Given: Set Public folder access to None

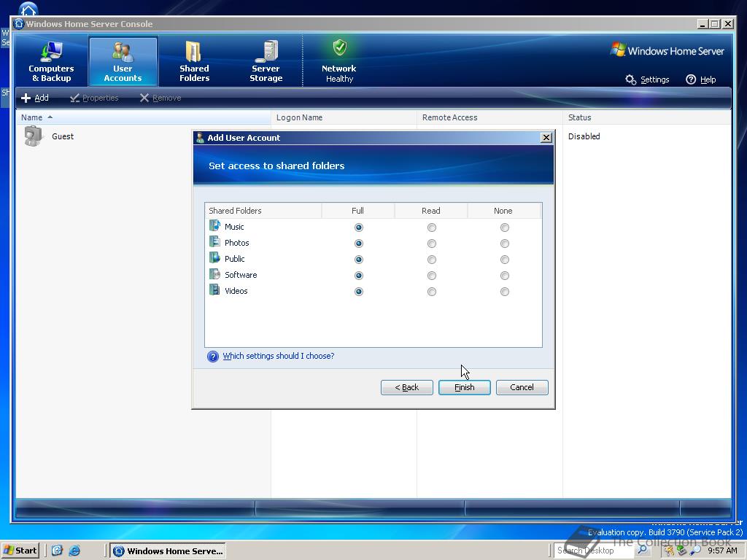Looking at the screenshot, I should coord(505,260).
